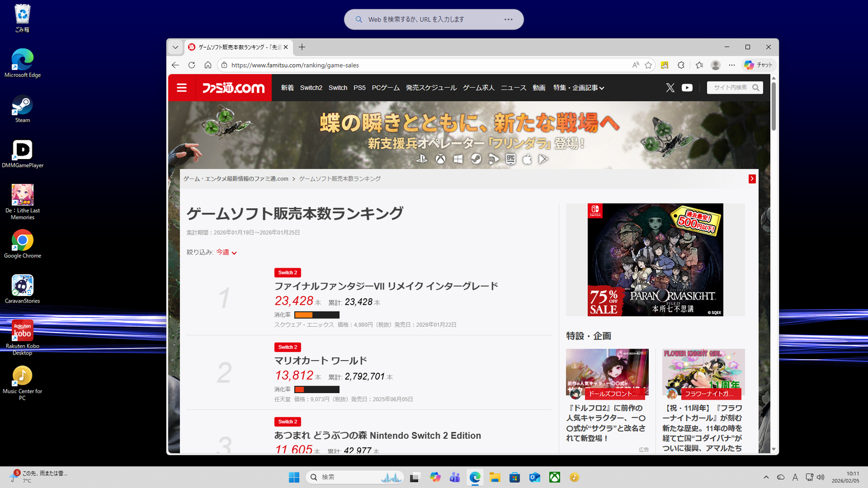This screenshot has height=488, width=868.
Task: Click the X (Twitter) icon in header
Action: (670, 88)
